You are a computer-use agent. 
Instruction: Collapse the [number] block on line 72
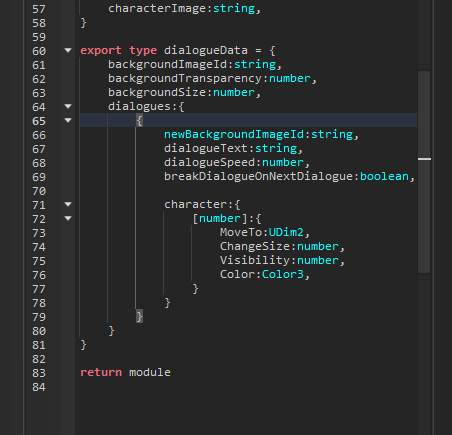tap(68, 218)
